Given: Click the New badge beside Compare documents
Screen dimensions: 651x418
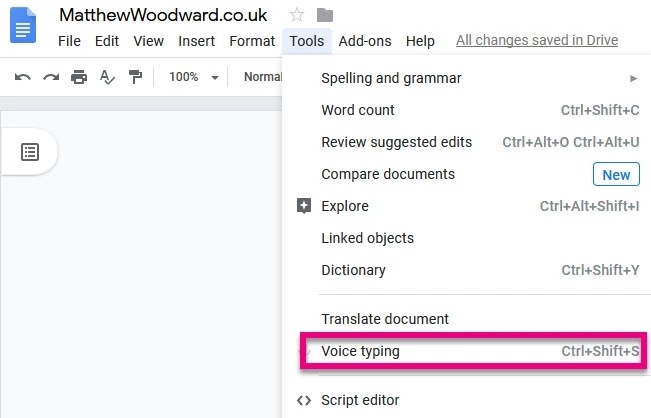Looking at the screenshot, I should 616,174.
